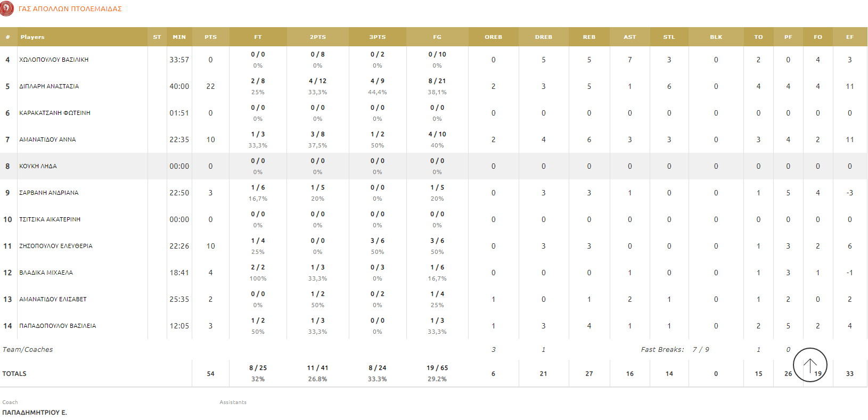Screen dimensions: 868x420
Task: Click the TOTALS row
Action: tap(15, 373)
